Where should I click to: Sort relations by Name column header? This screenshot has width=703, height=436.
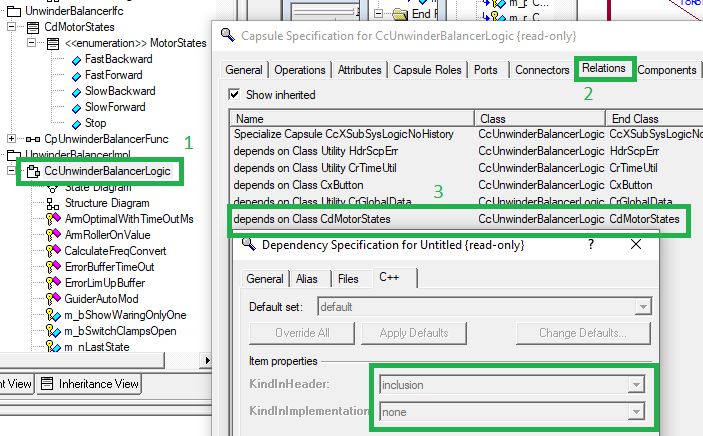352,119
